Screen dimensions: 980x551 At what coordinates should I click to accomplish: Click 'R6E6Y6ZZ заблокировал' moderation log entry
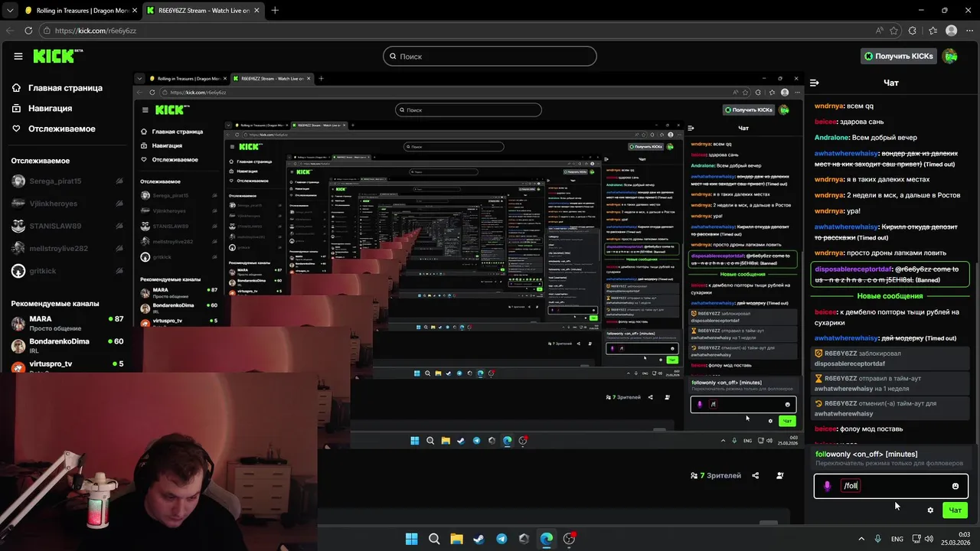pyautogui.click(x=888, y=358)
